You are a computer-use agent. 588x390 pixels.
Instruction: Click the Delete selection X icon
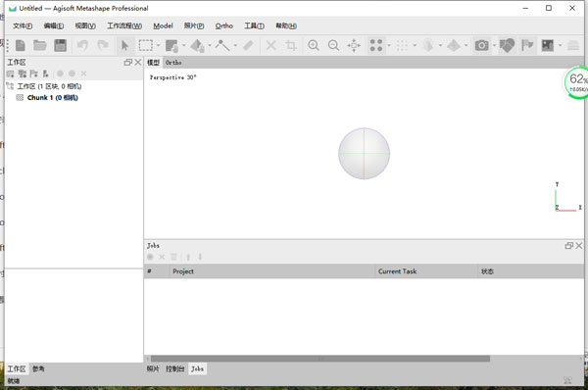tap(271, 45)
